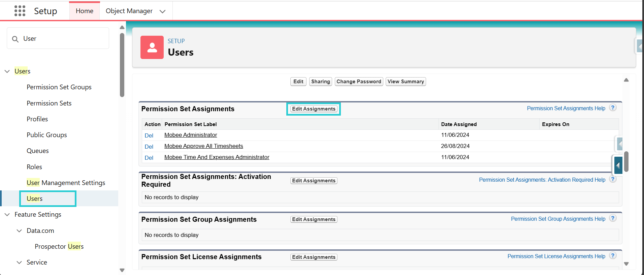
Task: Collapse the Data.com tree node
Action: point(19,231)
